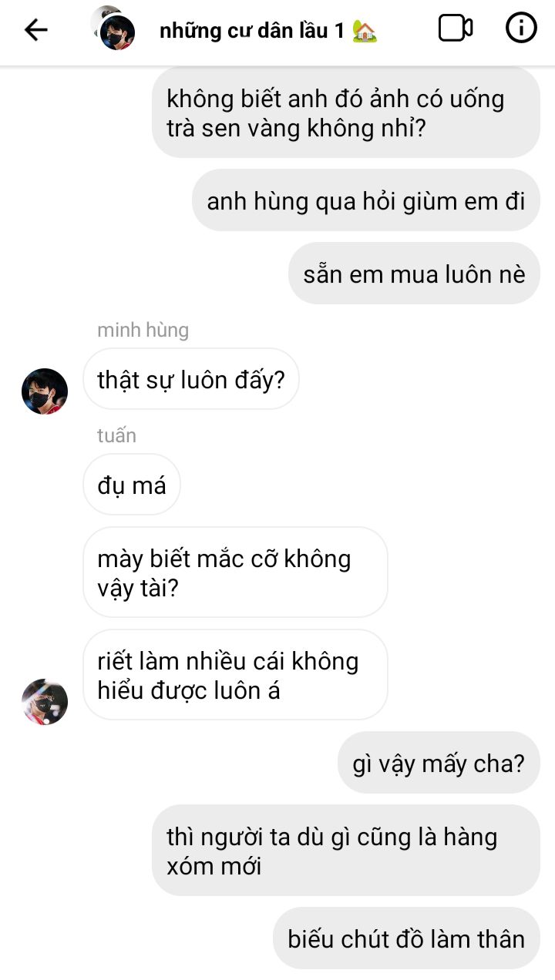Viewport: 555px width, 980px height.
Task: Open the chat info details icon
Action: click(x=521, y=29)
